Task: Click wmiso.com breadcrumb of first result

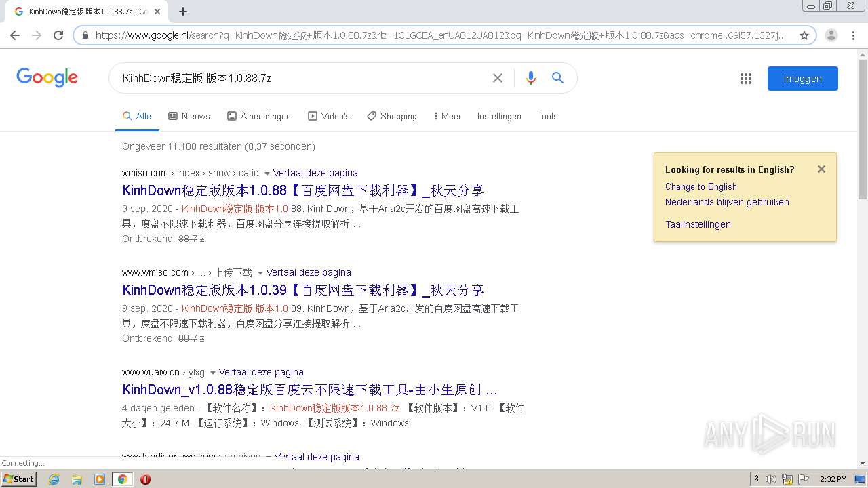Action: (x=144, y=173)
